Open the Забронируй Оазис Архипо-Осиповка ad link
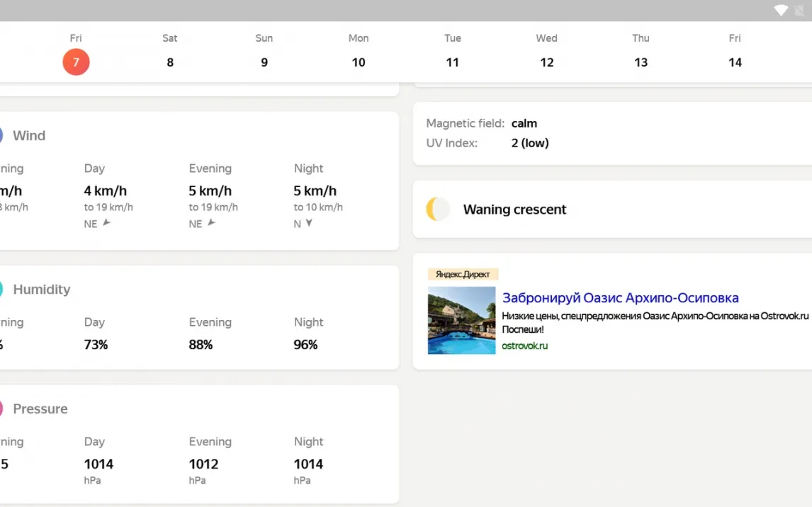 click(621, 298)
